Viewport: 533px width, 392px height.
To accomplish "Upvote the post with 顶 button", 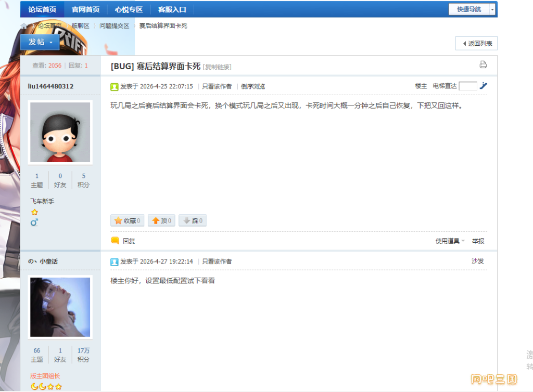I will [x=161, y=220].
